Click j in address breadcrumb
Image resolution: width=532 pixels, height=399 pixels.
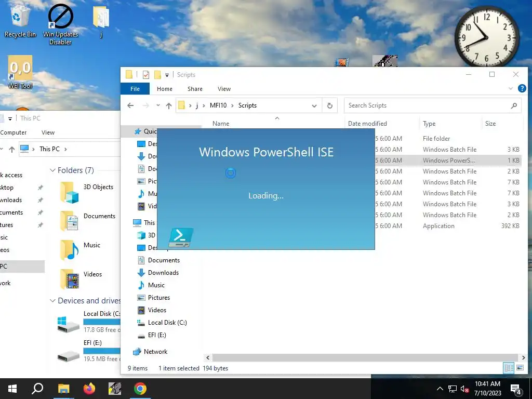tap(197, 105)
